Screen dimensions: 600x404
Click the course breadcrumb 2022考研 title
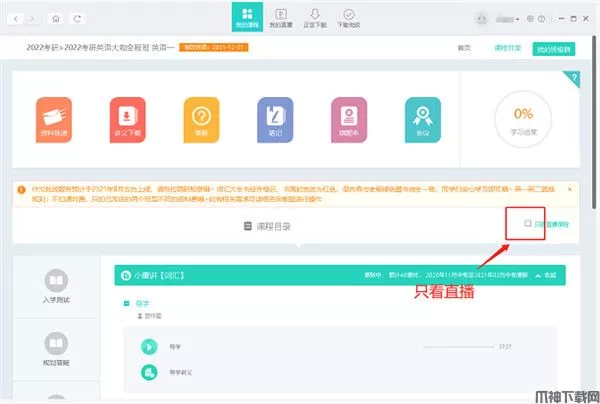[100, 47]
